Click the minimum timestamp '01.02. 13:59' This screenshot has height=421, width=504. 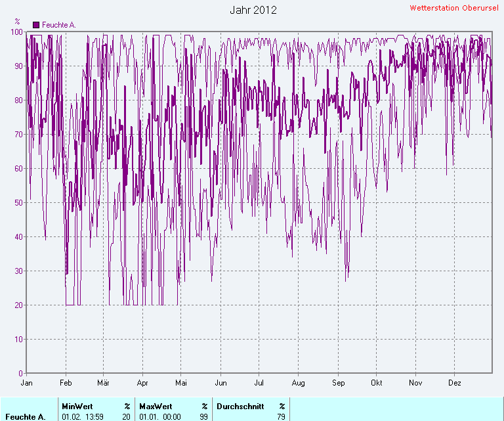pyautogui.click(x=83, y=417)
